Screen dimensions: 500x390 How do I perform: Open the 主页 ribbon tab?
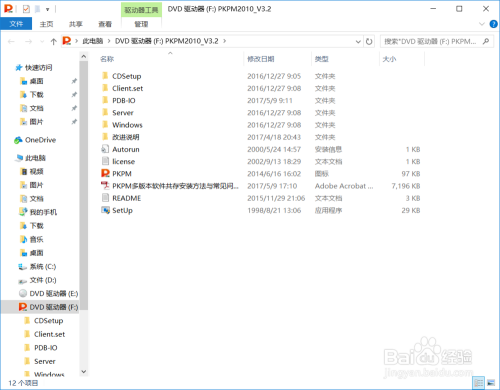(x=46, y=24)
